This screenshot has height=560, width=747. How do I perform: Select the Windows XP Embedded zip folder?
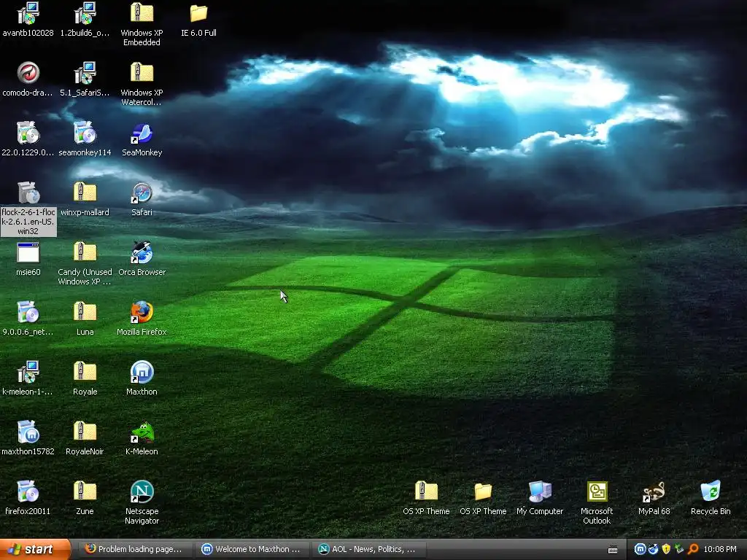click(x=142, y=13)
